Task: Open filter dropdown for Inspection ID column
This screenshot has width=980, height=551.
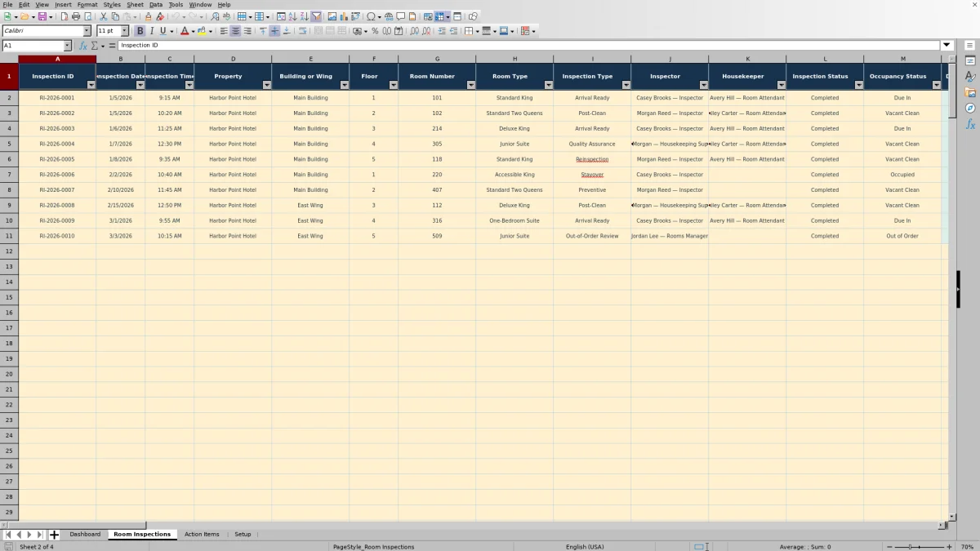Action: click(x=91, y=85)
